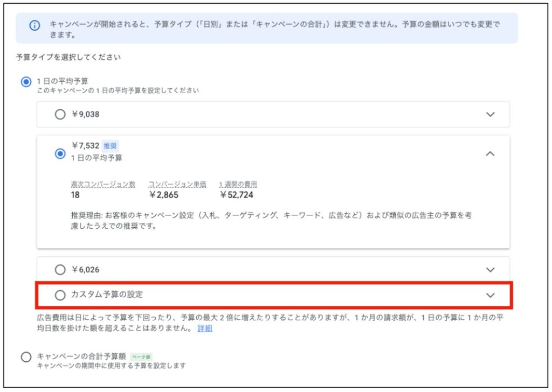Click the 推奨 badge next to ¥7,532

pos(111,146)
